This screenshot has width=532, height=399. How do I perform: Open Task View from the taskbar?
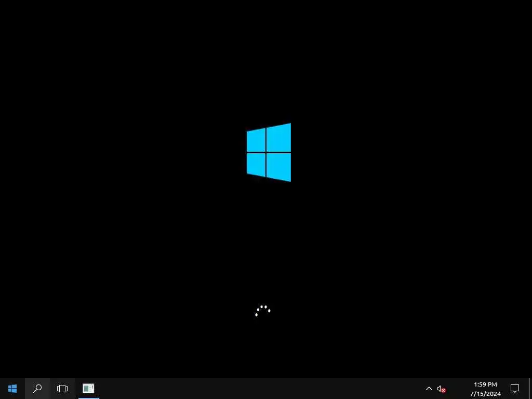point(62,389)
